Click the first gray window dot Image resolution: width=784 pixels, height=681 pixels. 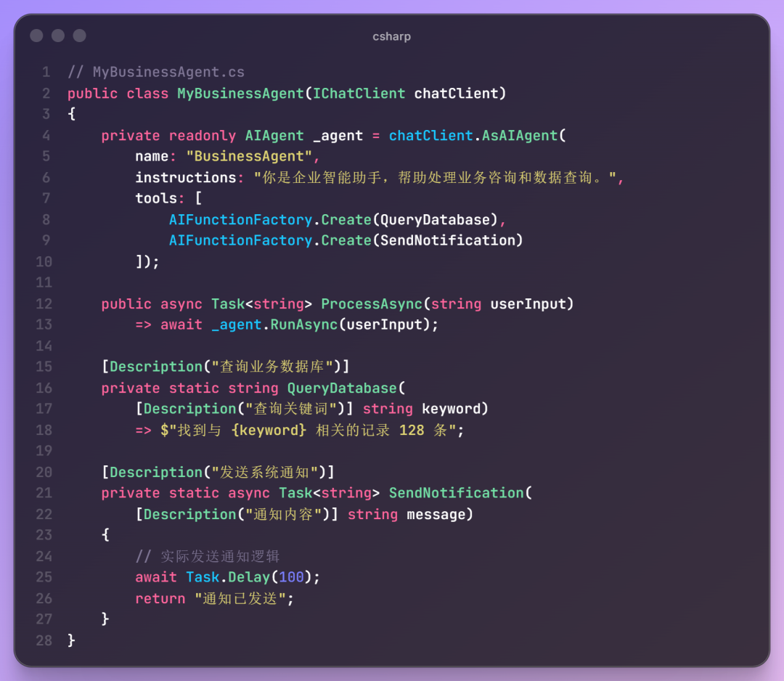click(36, 36)
